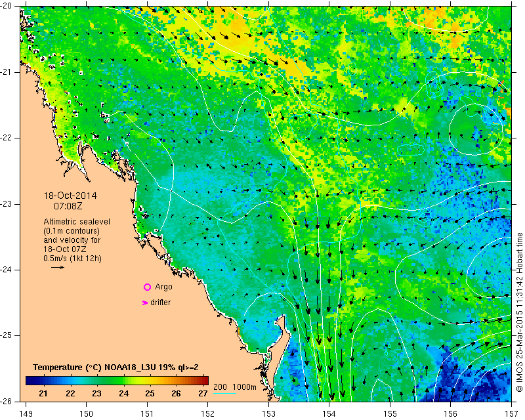The image size is (525, 420).
Task: Click latitude axis label -23
Action: point(6,204)
